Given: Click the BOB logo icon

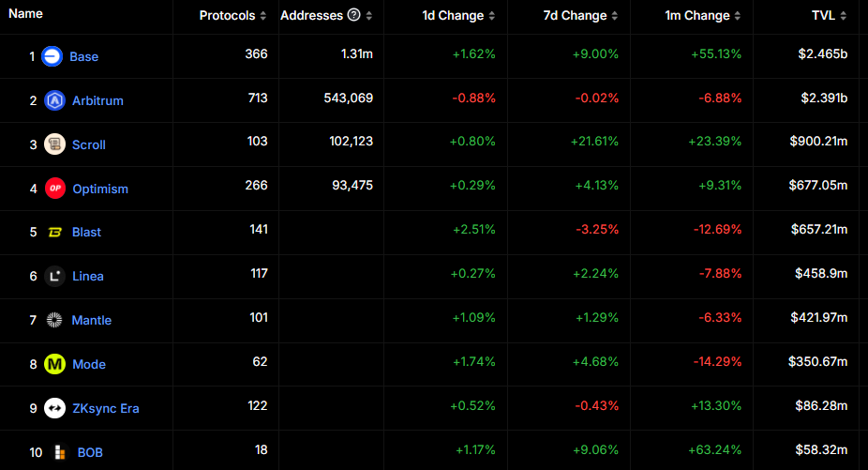Looking at the screenshot, I should (x=60, y=452).
